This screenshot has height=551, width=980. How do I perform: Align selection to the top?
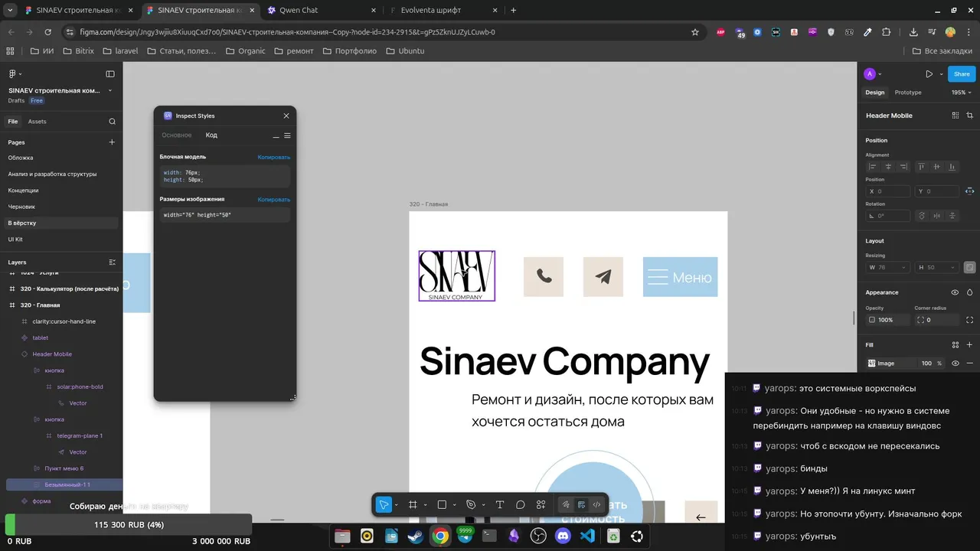pyautogui.click(x=921, y=167)
